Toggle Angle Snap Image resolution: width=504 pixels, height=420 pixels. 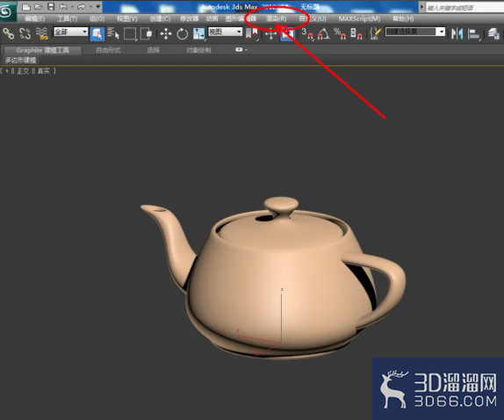pyautogui.click(x=324, y=33)
